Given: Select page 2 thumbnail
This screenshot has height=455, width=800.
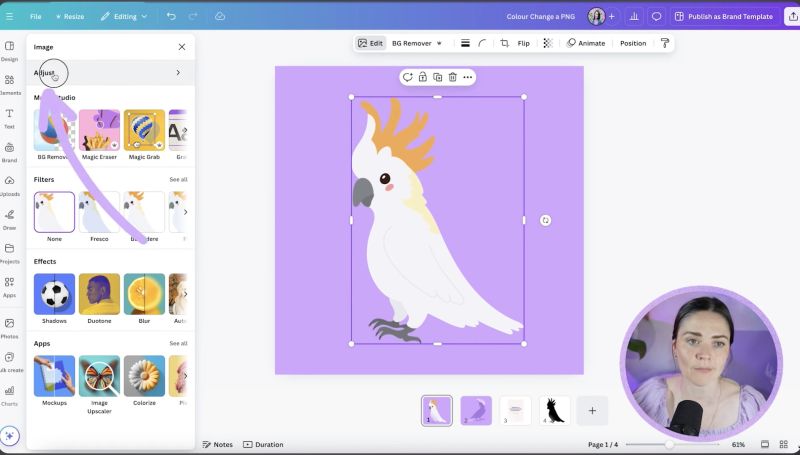Looking at the screenshot, I should (476, 411).
